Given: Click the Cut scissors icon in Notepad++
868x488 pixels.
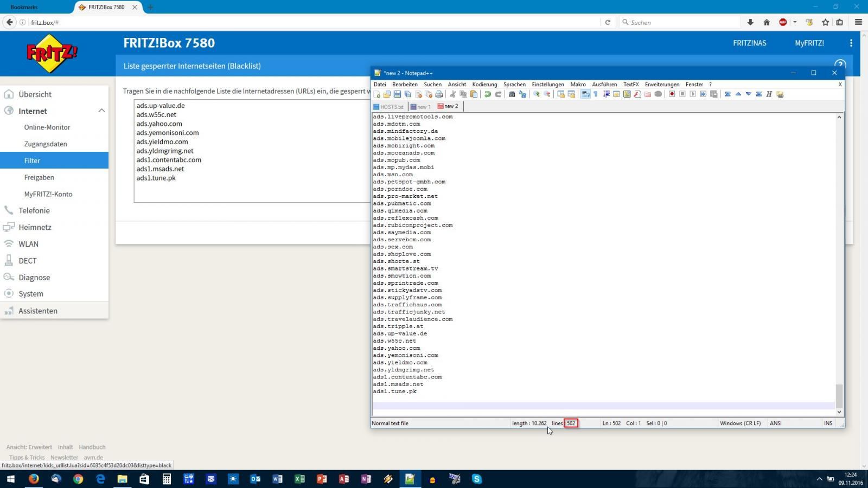Looking at the screenshot, I should pos(452,94).
